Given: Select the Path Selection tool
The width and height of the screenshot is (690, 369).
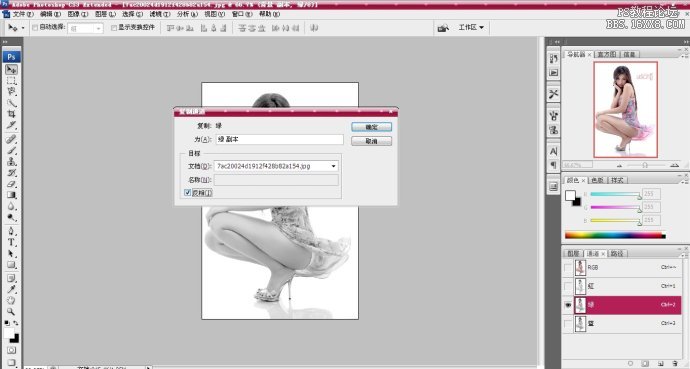Looking at the screenshot, I should point(11,254).
